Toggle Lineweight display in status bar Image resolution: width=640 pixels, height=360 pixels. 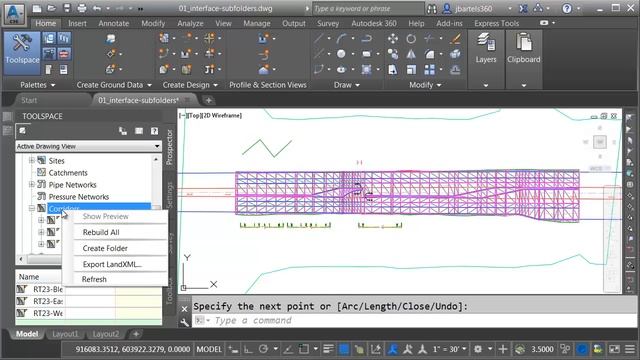coord(328,349)
